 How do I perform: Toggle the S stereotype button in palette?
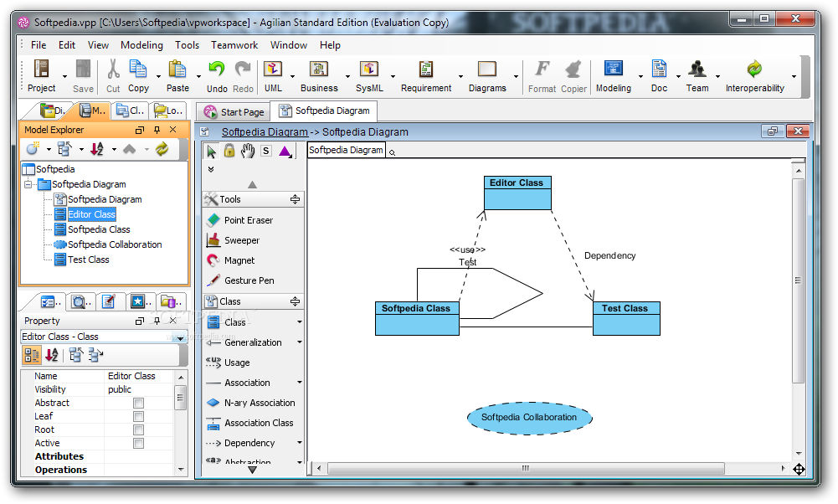coord(266,152)
